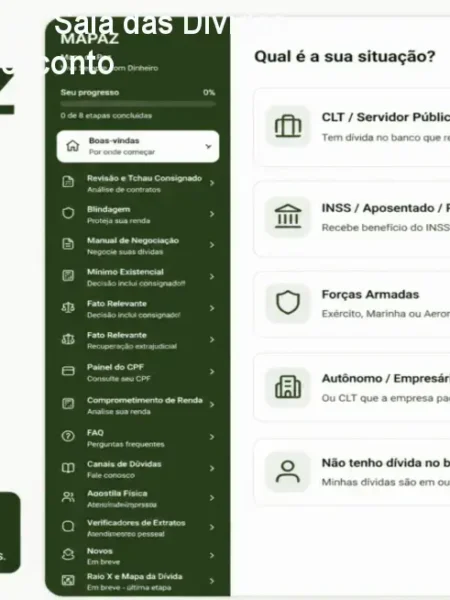Expand the FAQ row chevron
The width and height of the screenshot is (450, 600).
[212, 437]
